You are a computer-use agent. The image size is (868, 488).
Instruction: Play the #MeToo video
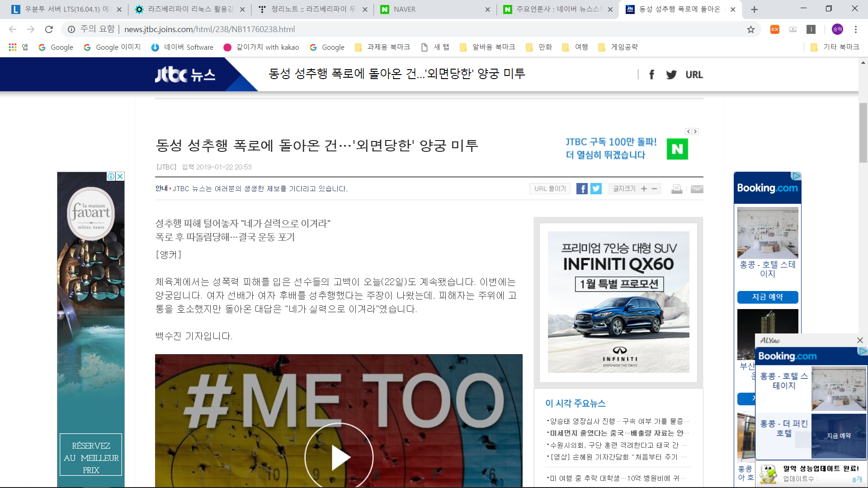point(339,456)
